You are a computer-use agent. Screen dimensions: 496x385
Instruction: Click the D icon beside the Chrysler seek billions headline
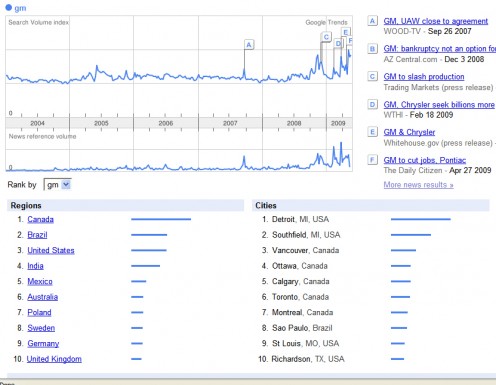click(x=372, y=104)
